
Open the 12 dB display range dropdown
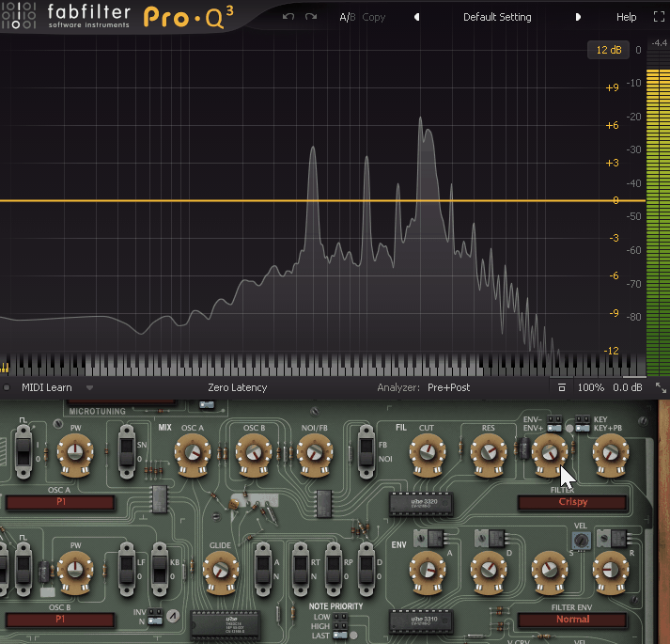tap(609, 50)
